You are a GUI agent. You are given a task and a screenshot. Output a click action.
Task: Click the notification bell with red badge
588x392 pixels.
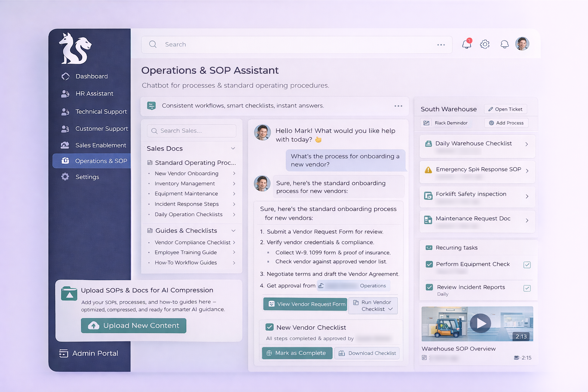pyautogui.click(x=467, y=44)
